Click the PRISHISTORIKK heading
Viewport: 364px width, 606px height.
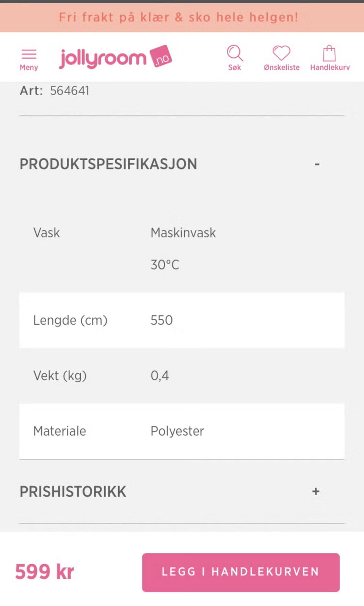[x=73, y=492]
